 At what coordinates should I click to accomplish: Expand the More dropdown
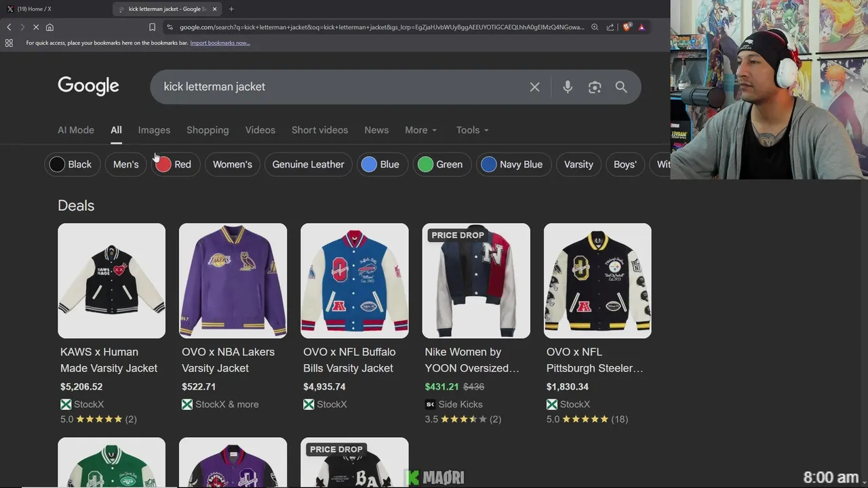(421, 130)
